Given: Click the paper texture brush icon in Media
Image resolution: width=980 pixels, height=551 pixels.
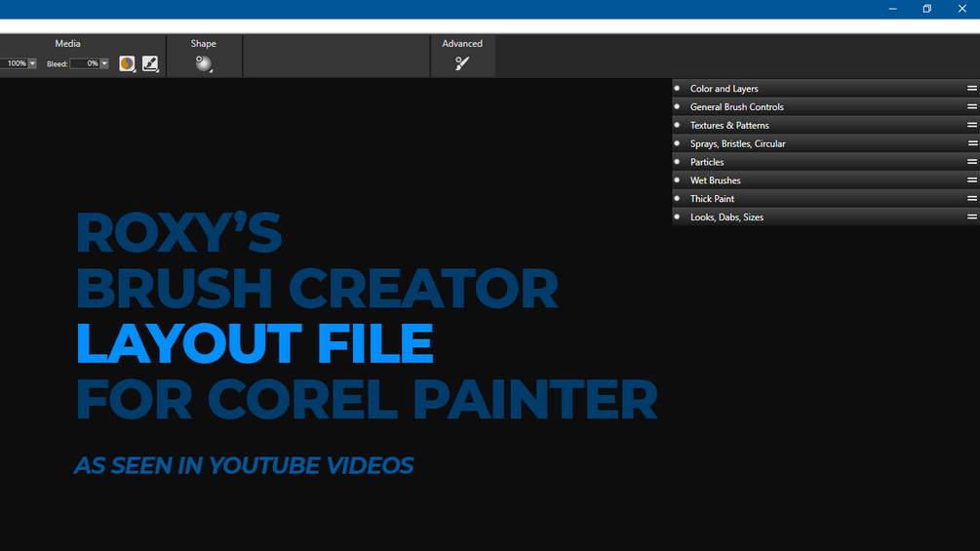Looking at the screenshot, I should coord(150,63).
